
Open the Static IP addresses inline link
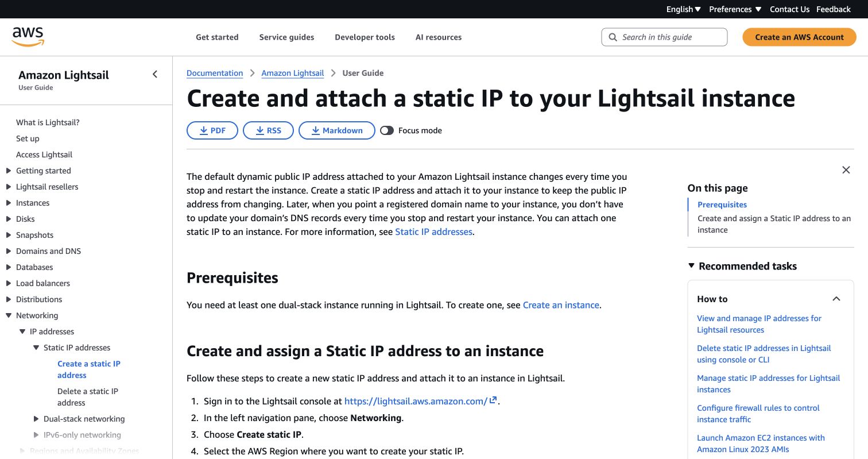pyautogui.click(x=433, y=232)
